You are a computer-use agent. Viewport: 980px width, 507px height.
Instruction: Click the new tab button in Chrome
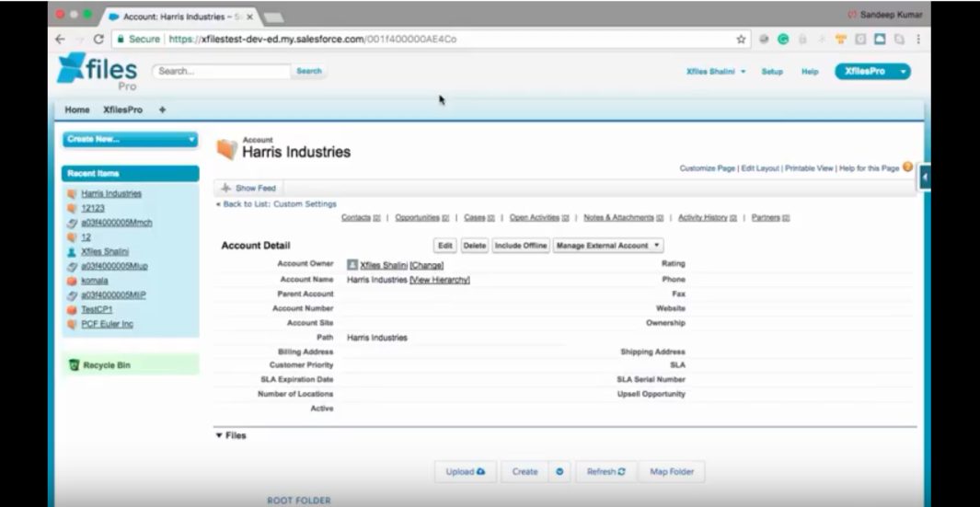pos(273,17)
